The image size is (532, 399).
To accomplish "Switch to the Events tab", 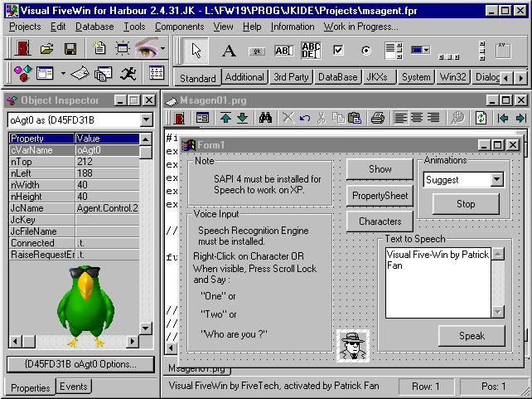I will 74,387.
